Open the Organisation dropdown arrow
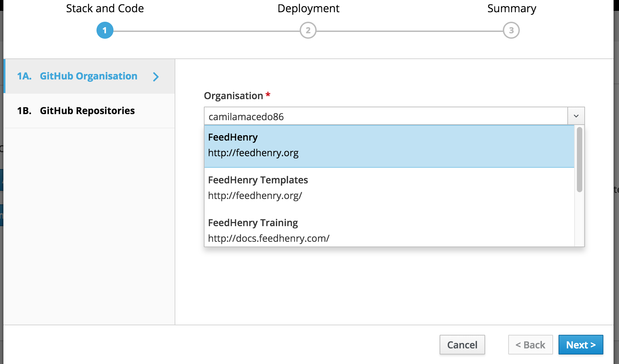Image resolution: width=619 pixels, height=364 pixels. [x=576, y=116]
